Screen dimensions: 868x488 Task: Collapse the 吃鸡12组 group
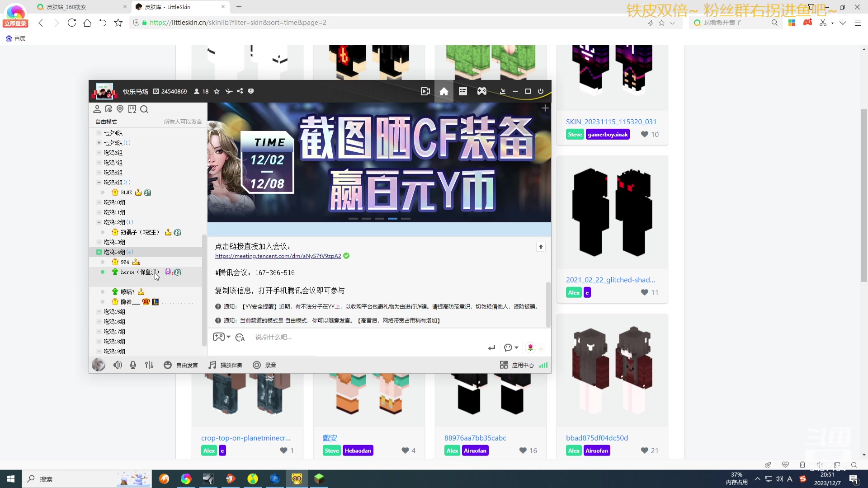[x=99, y=222]
